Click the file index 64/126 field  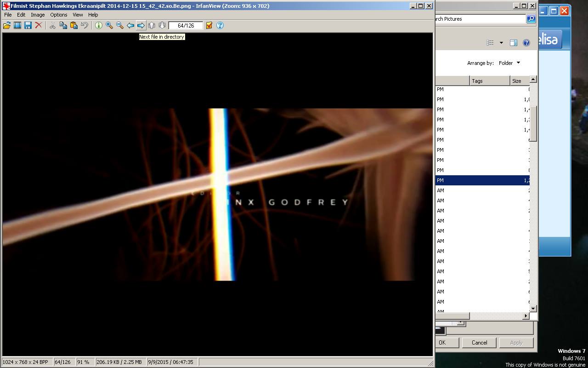(x=186, y=26)
